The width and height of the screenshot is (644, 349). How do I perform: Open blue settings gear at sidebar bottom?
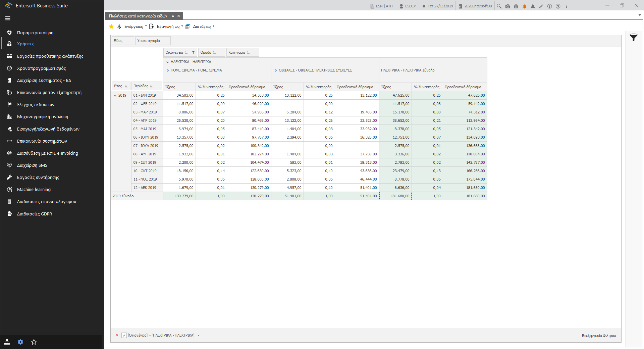point(20,342)
